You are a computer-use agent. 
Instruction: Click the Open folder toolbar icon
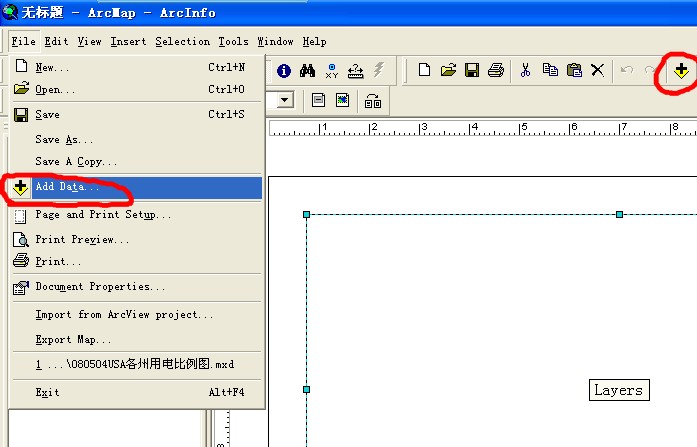coord(448,70)
